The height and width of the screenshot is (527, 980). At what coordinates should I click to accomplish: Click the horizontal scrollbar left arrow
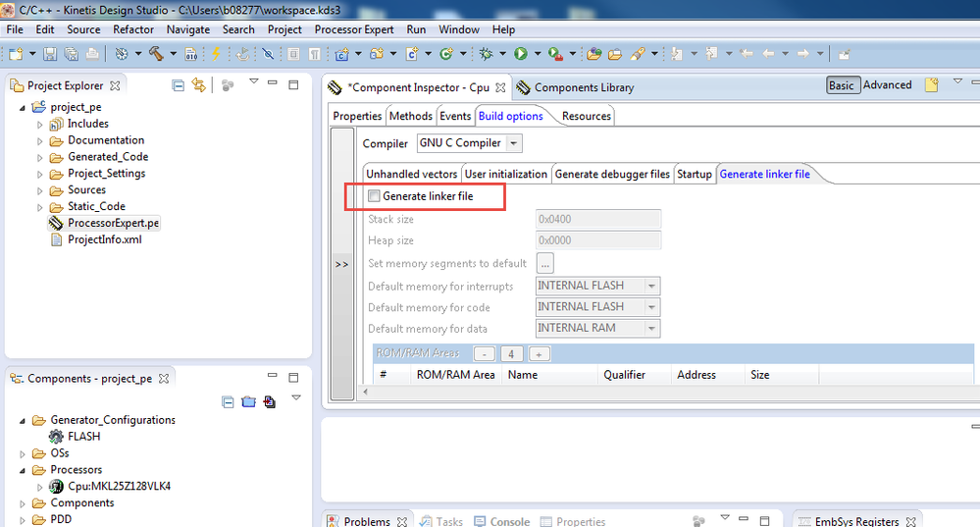coord(366,392)
